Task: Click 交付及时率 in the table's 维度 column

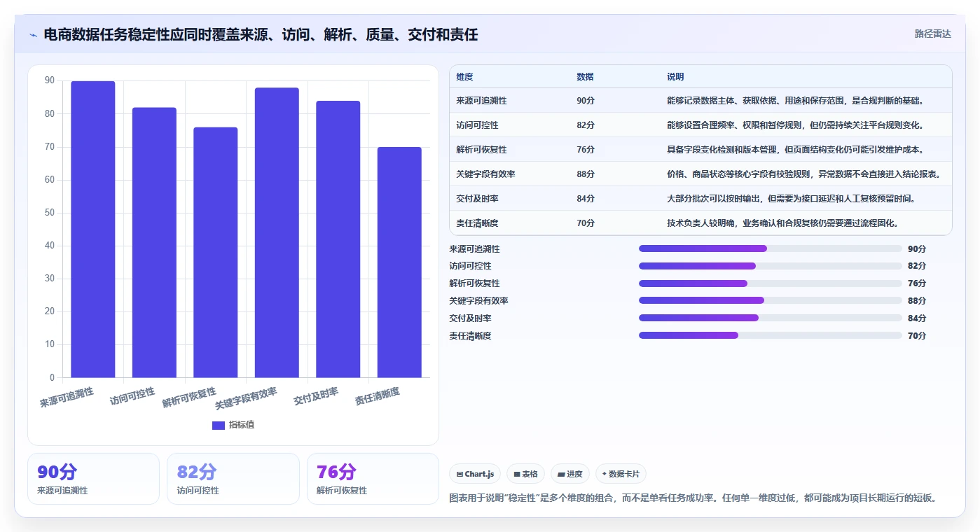Action: [477, 199]
